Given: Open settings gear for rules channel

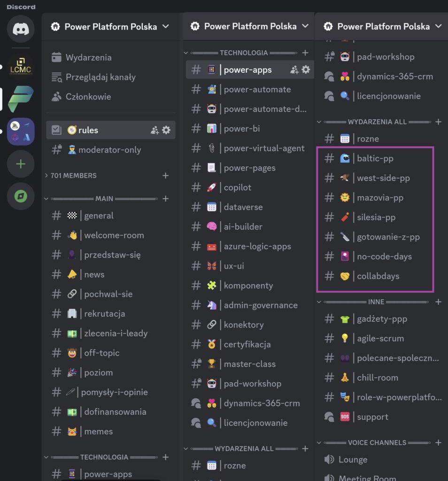Looking at the screenshot, I should tap(166, 130).
